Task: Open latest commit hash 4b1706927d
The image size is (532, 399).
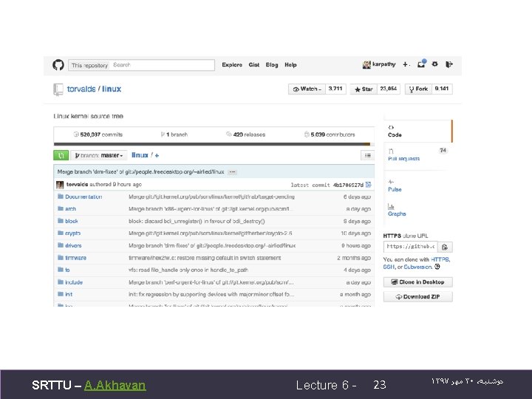Action: coord(348,185)
